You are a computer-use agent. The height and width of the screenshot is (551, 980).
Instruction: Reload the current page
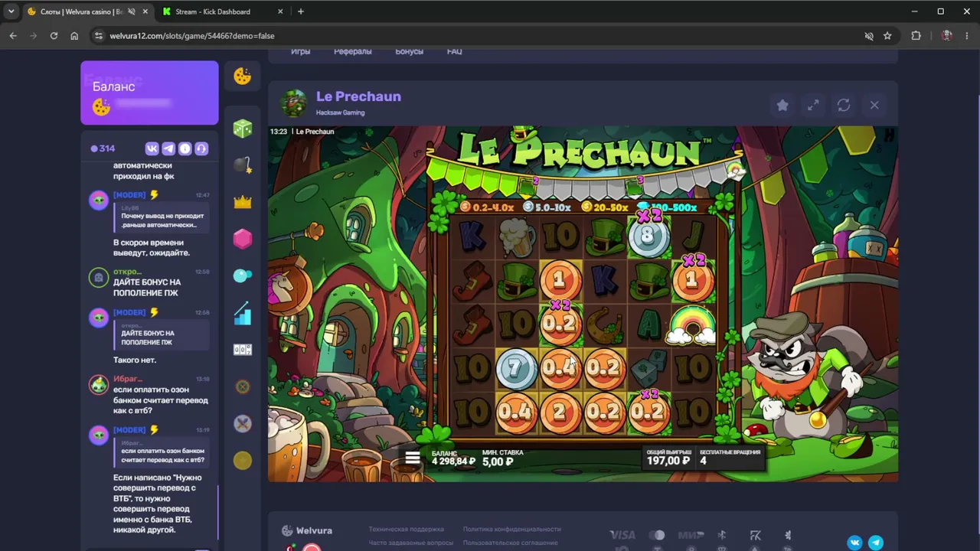point(54,36)
